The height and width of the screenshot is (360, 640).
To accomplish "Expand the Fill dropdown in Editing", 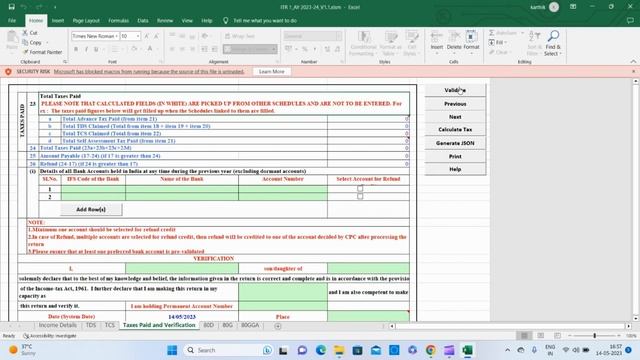I will [x=506, y=42].
